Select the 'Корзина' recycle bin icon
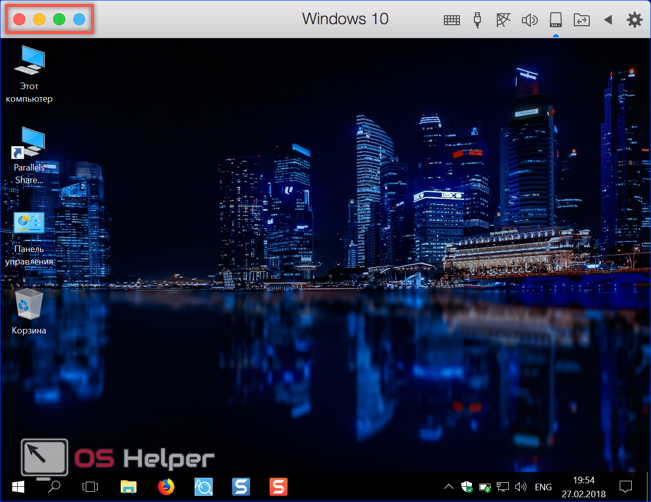 point(29,312)
